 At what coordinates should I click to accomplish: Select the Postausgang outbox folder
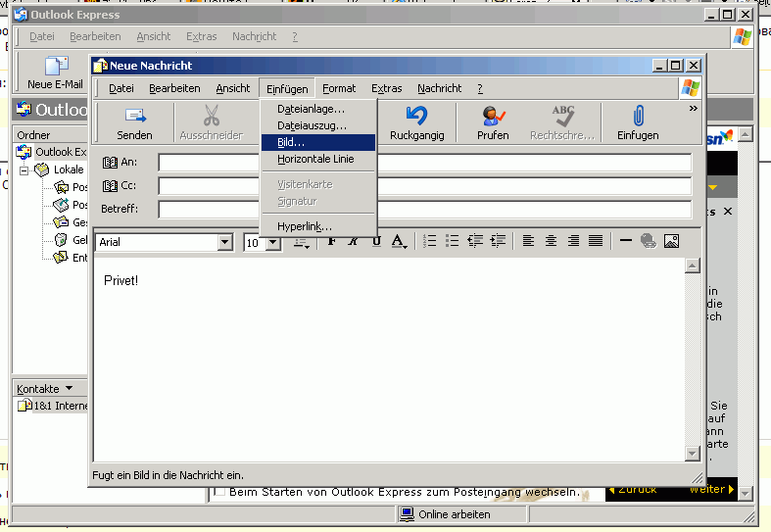tap(70, 205)
